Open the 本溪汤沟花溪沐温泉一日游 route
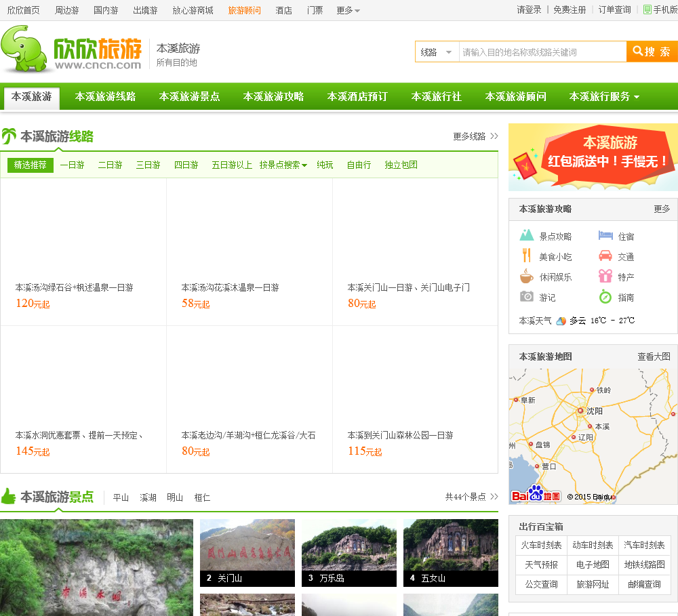Screen dimensions: 678x616 point(230,287)
